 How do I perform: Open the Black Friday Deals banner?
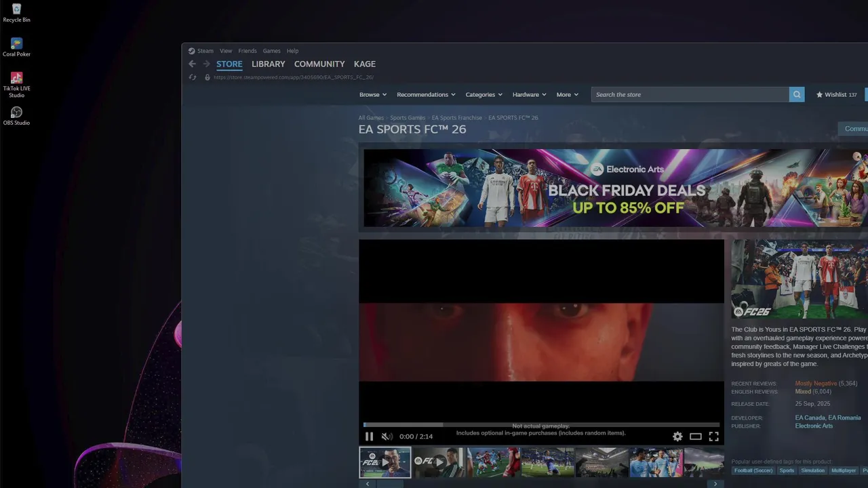(616, 188)
